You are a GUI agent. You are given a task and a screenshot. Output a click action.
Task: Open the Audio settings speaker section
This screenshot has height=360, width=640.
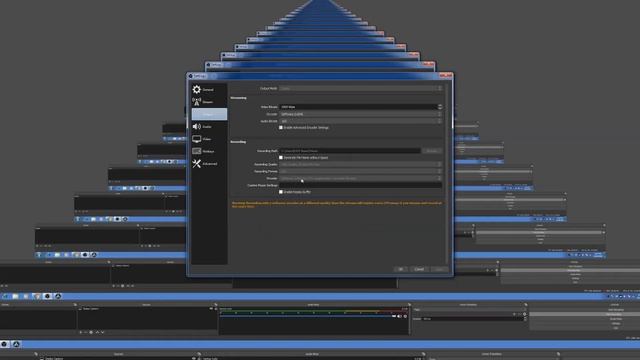pyautogui.click(x=209, y=127)
